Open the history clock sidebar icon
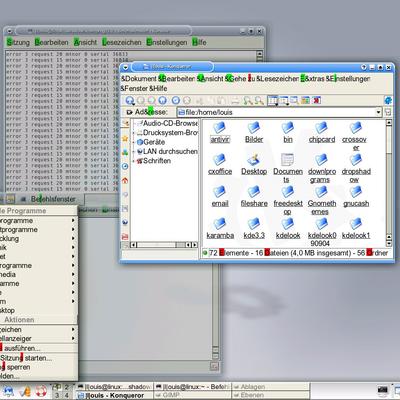400x400 pixels. (125, 166)
